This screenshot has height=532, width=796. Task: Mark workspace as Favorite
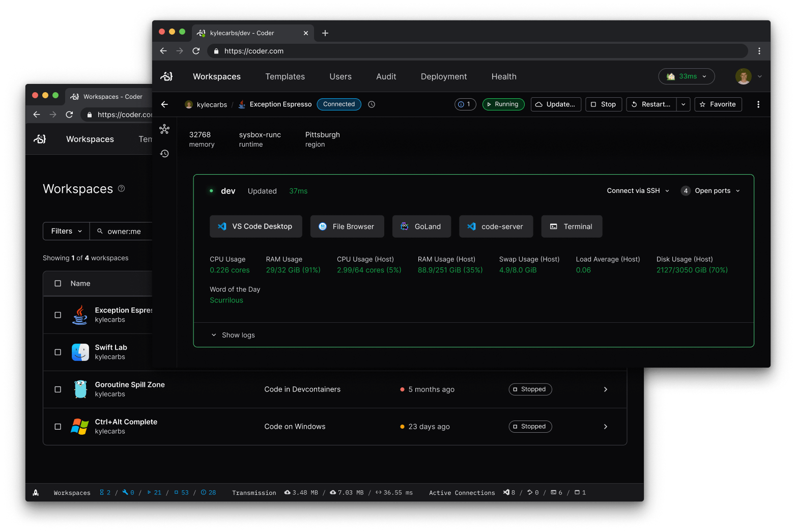(x=718, y=104)
